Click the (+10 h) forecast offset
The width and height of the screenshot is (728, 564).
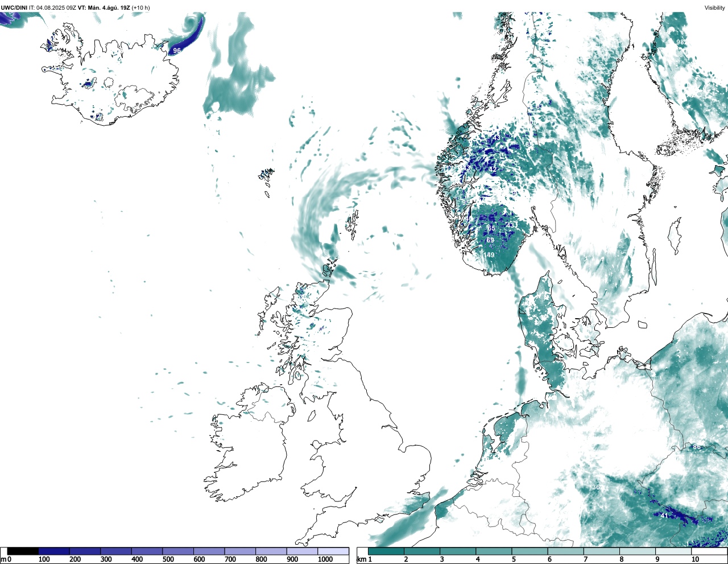tap(141, 7)
